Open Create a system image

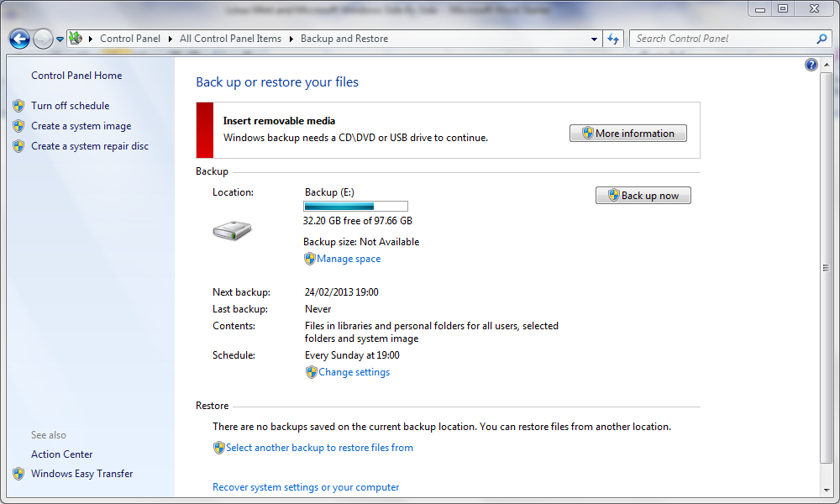[81, 126]
